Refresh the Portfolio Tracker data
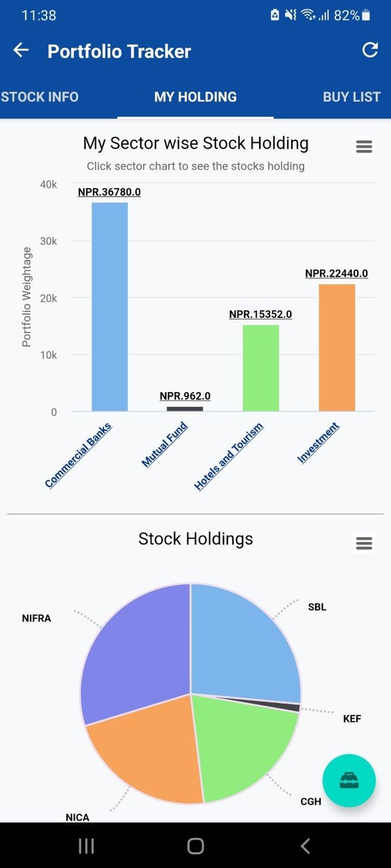The height and width of the screenshot is (868, 391). point(369,50)
